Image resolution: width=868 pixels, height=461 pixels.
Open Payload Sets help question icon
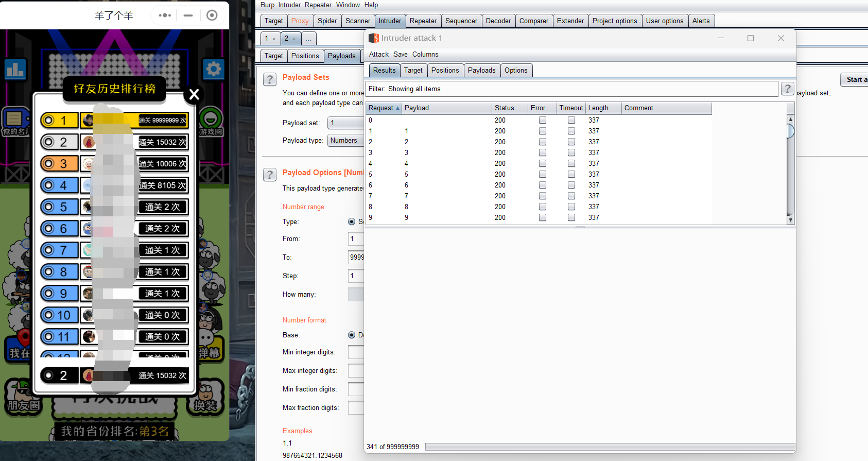(270, 79)
